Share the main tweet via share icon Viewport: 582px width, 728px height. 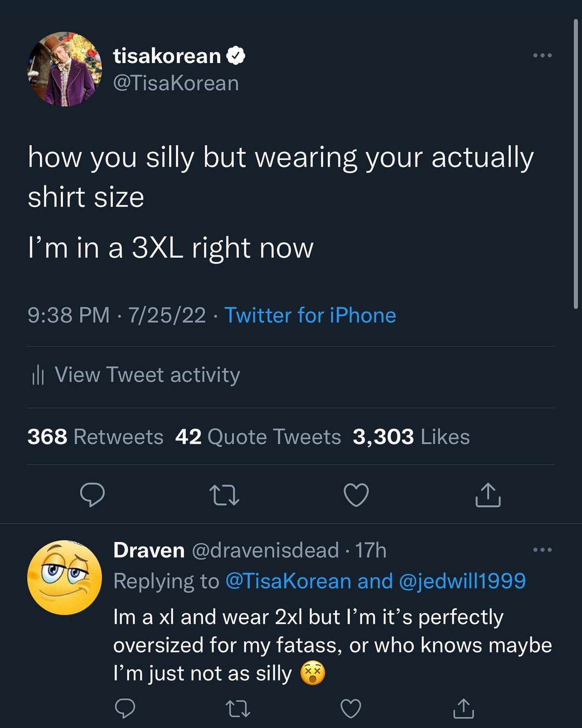coord(488,495)
